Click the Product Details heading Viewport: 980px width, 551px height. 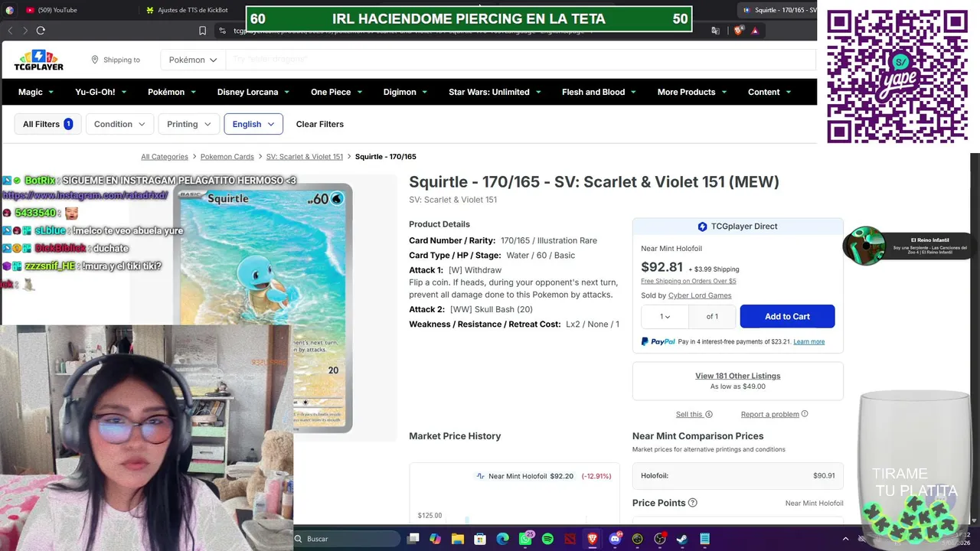tap(439, 224)
